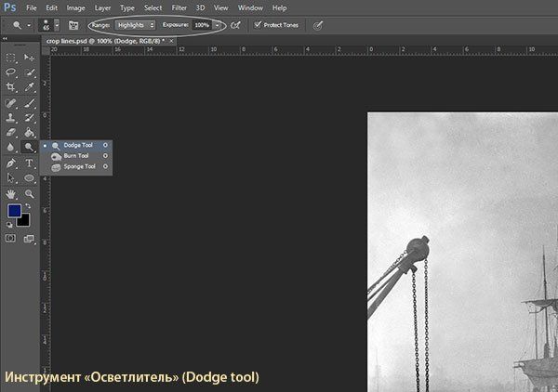558x392 pixels.
Task: Activate the Crop tool
Action: (10, 87)
